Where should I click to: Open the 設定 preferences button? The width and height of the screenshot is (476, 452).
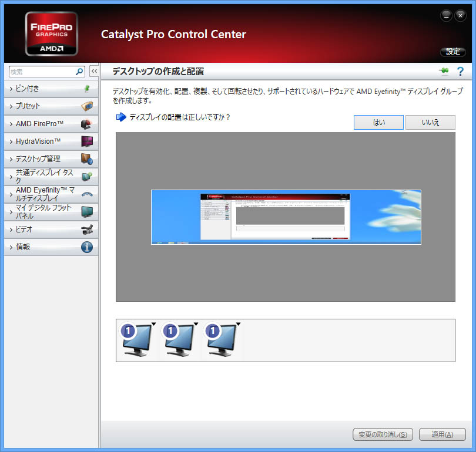tap(452, 52)
